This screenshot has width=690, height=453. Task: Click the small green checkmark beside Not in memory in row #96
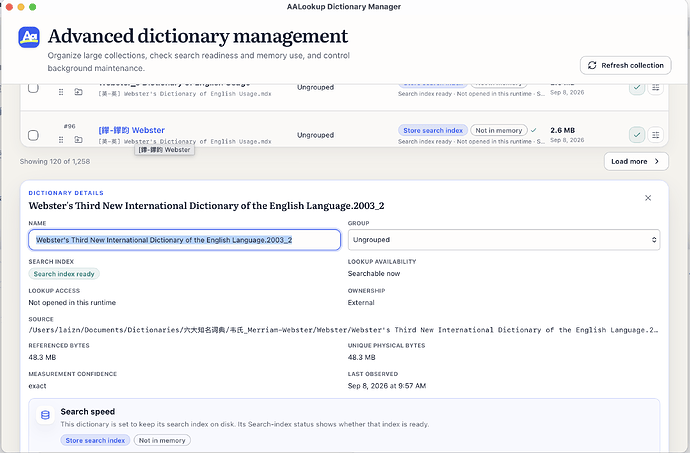click(533, 130)
